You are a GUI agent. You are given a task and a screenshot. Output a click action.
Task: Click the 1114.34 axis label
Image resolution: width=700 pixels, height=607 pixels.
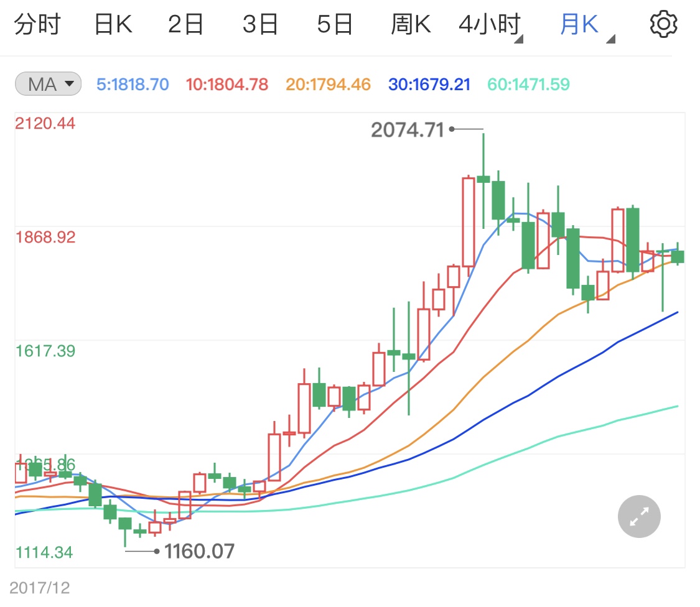pyautogui.click(x=44, y=552)
